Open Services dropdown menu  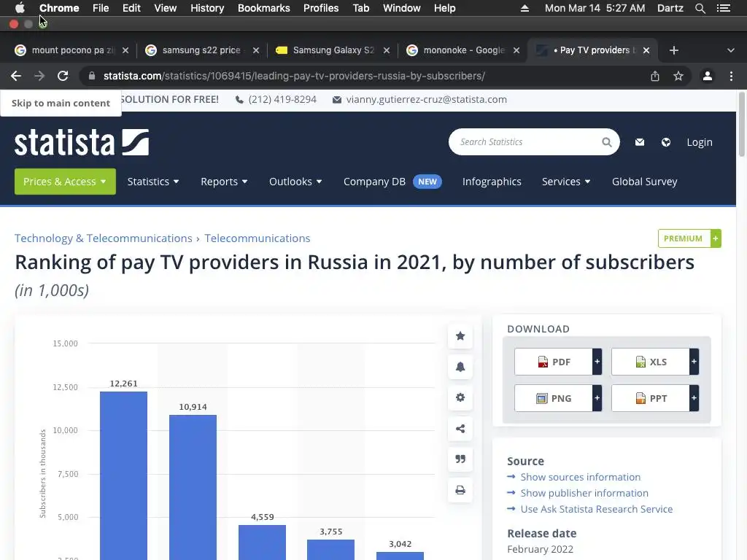point(566,182)
